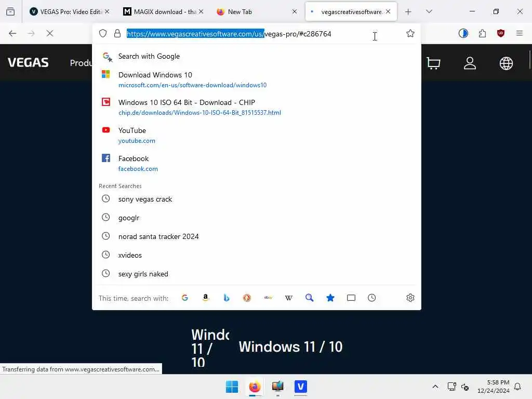Open the uBlock Origin extension icon

[501, 33]
